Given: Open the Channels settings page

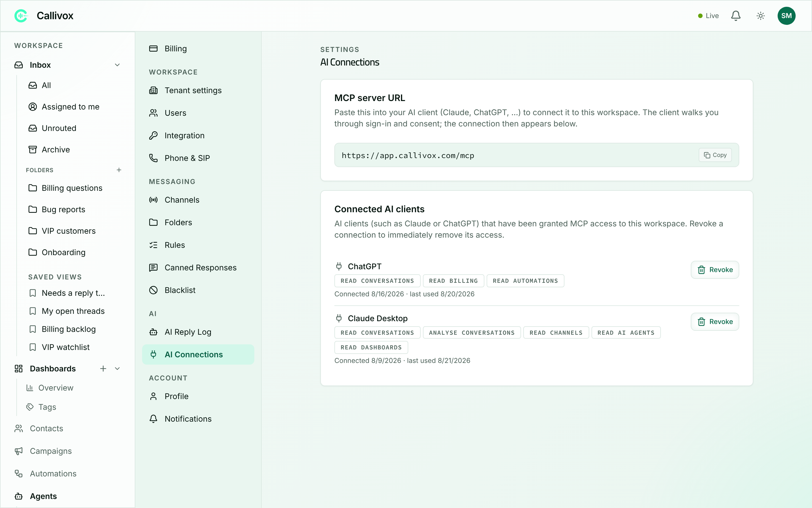Looking at the screenshot, I should [198, 200].
